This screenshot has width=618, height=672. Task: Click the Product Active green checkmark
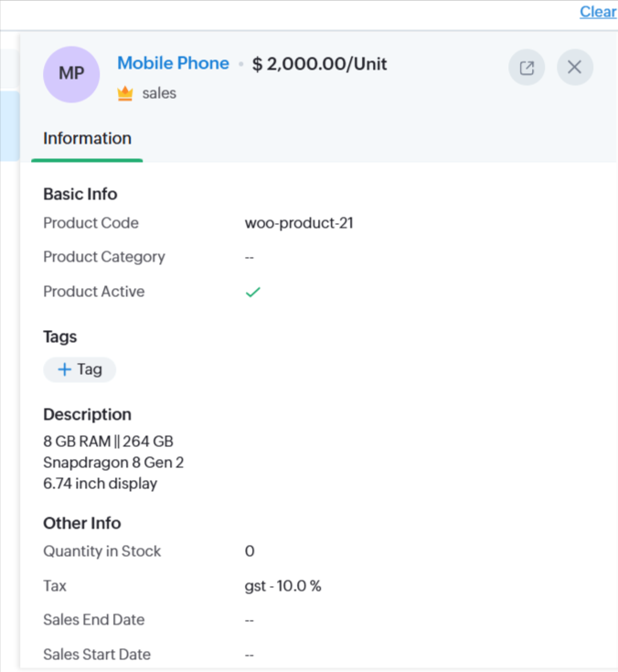coord(253,292)
